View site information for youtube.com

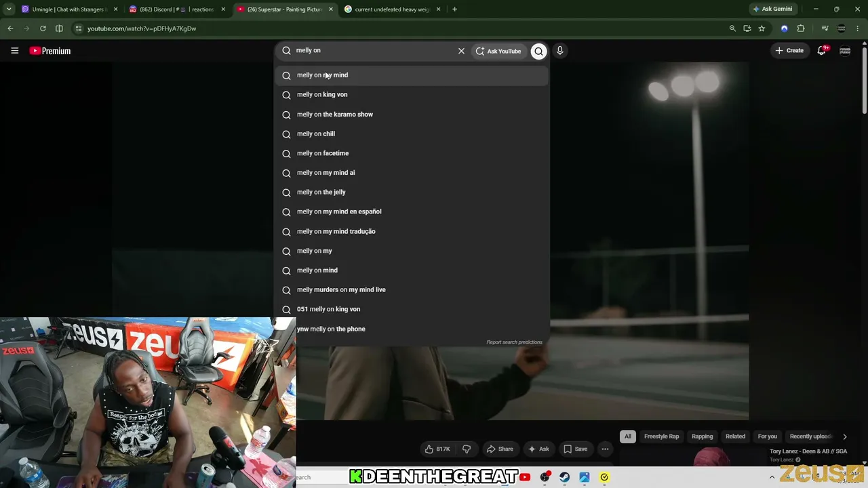tap(79, 28)
